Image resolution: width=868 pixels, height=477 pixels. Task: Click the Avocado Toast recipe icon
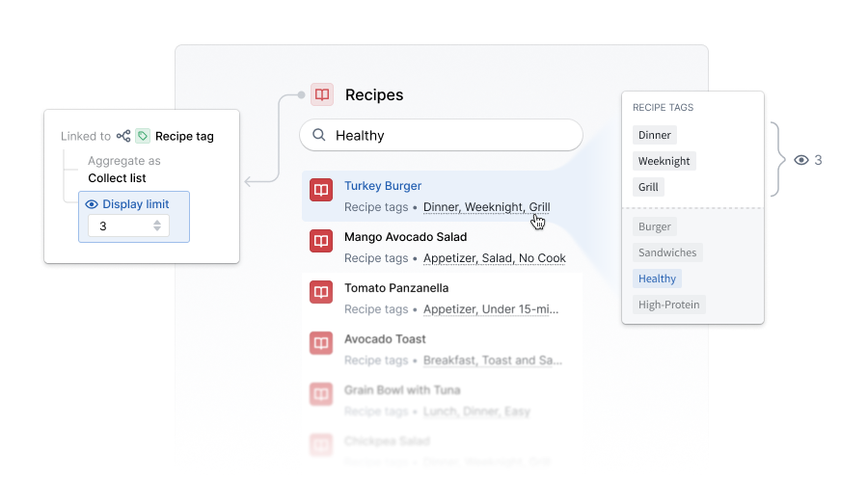pos(321,342)
